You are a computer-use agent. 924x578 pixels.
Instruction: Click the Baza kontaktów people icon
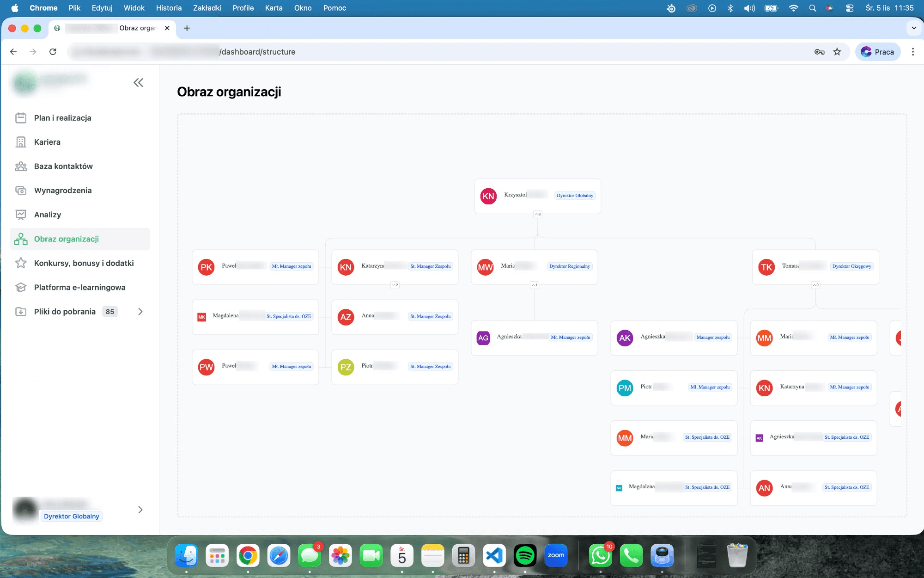tap(21, 166)
